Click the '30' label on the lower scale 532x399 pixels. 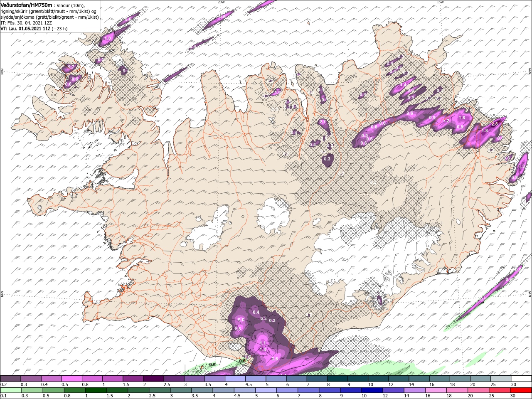(x=512, y=396)
